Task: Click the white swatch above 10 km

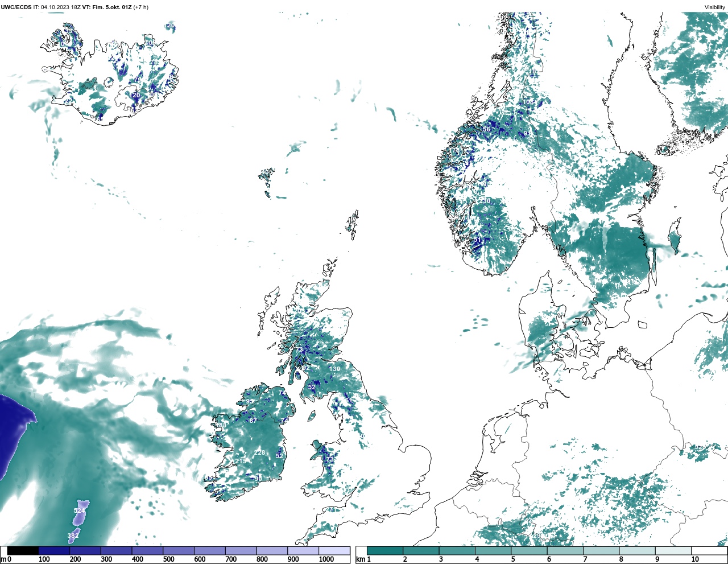Action: pyautogui.click(x=709, y=551)
